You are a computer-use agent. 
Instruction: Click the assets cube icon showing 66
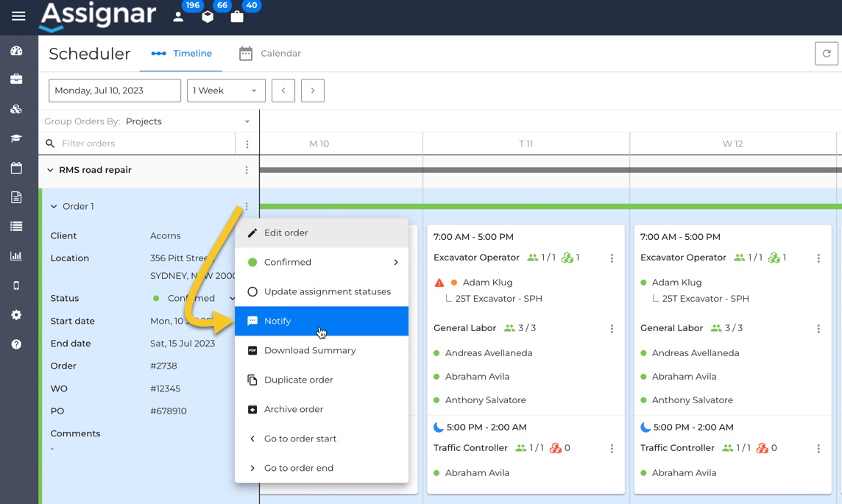[208, 16]
